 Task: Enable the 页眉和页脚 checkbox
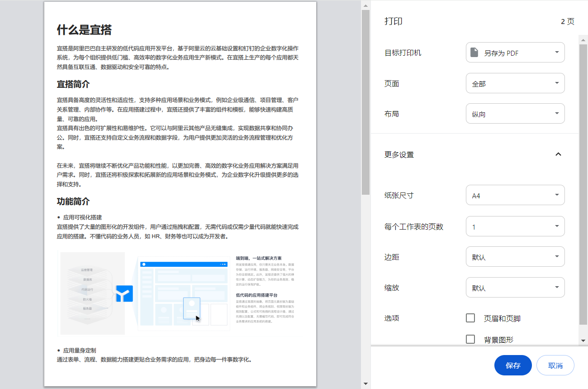(470, 318)
